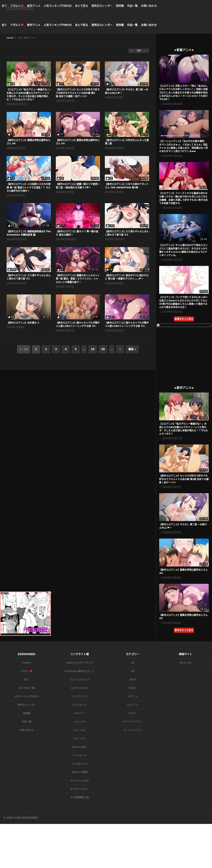Viewport: 212px width, 868px height.
Task: Open エログちゃんねる footer link
Action: (80, 688)
